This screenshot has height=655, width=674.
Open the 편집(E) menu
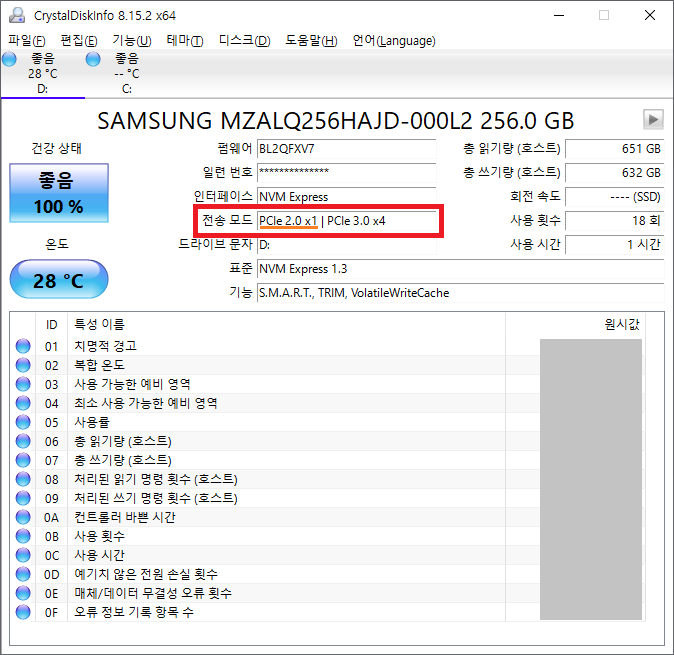[79, 40]
